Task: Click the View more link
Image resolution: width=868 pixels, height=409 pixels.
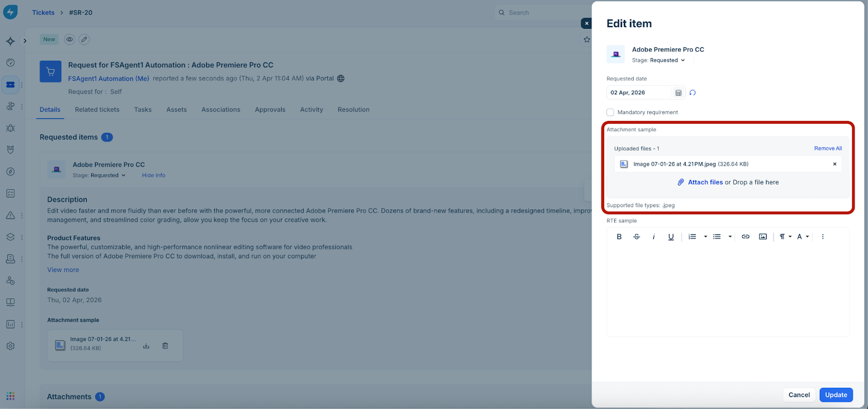Action: coord(63,270)
